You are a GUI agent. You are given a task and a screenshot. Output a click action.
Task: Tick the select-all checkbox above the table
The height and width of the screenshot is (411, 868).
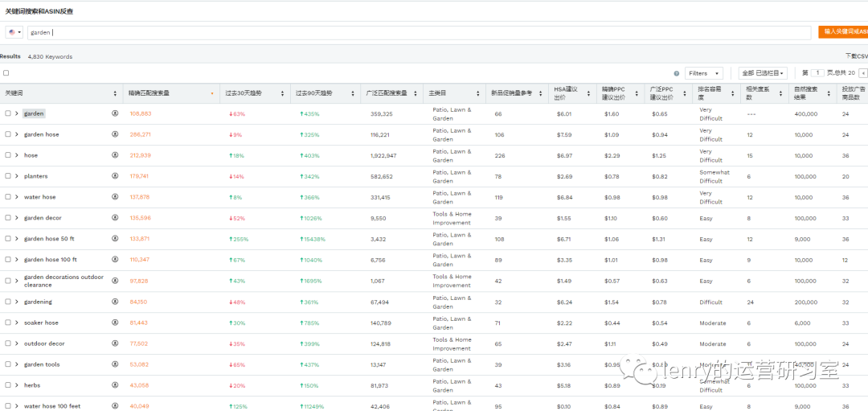click(6, 73)
